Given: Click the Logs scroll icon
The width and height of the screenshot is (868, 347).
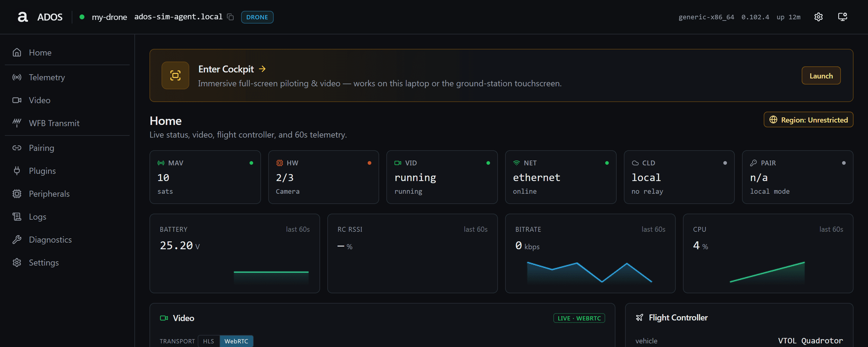Looking at the screenshot, I should tap(17, 217).
